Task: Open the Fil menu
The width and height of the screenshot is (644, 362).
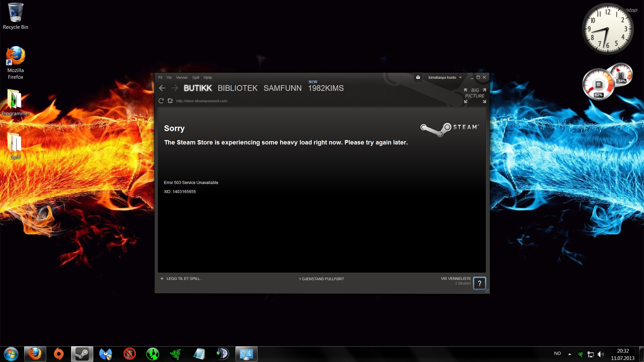Action: point(160,77)
